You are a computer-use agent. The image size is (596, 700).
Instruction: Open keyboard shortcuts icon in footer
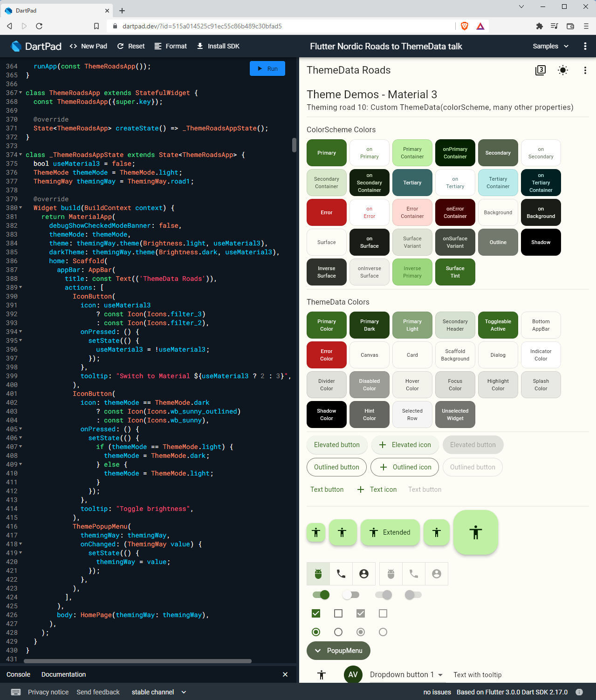[x=16, y=692]
